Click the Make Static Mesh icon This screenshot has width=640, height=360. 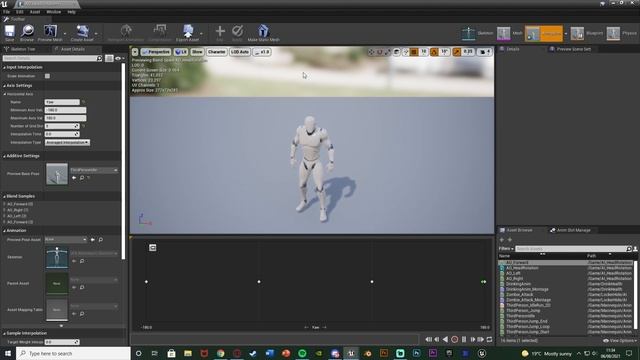(x=263, y=33)
